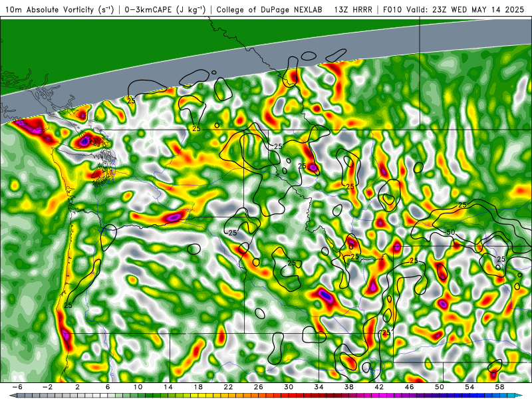Click the 42 tick label on colorbar
Viewport: 532px width, 399px height.
[x=379, y=387]
